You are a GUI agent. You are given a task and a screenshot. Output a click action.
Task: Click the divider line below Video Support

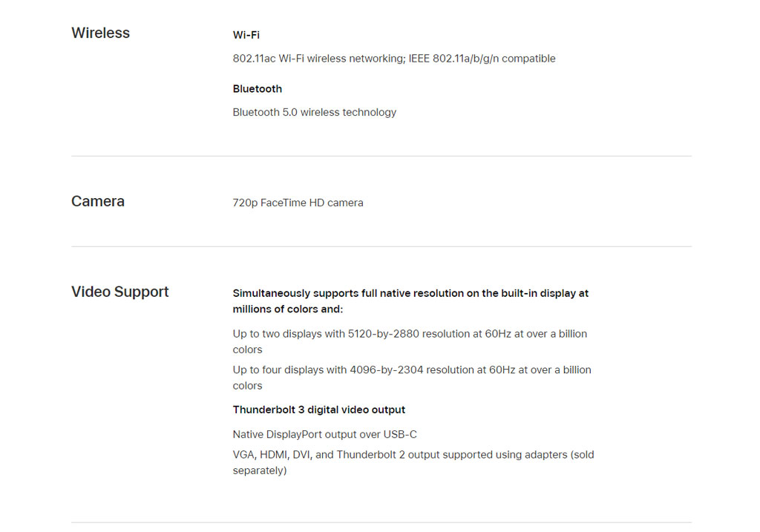(381, 522)
